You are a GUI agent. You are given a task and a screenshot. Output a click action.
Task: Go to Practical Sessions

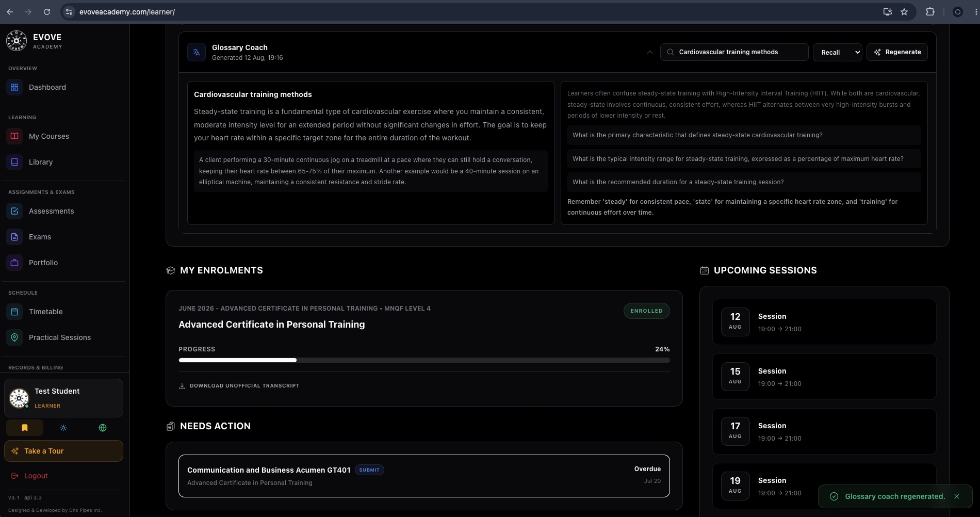coord(63,337)
